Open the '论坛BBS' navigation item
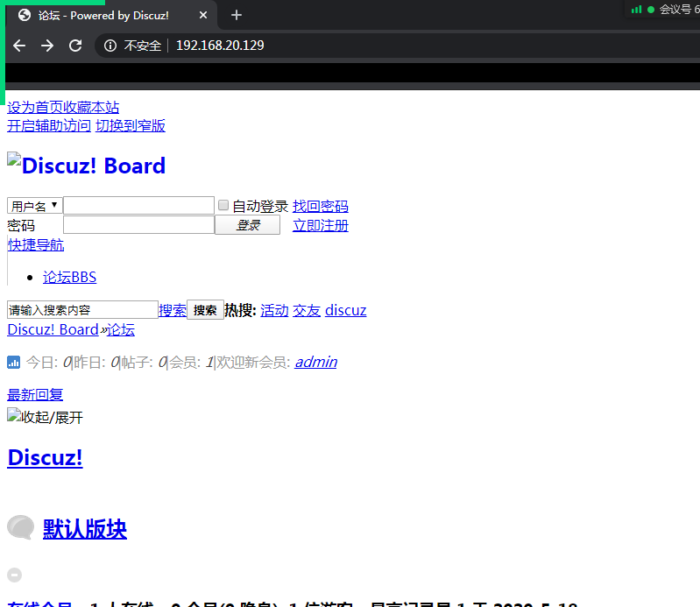Viewport: 700px width, 607px height. (x=69, y=277)
